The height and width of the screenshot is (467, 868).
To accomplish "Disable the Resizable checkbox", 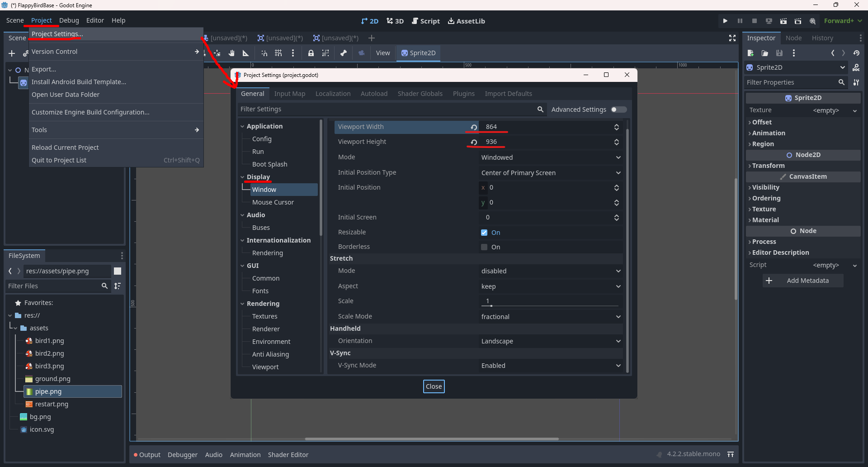I will pyautogui.click(x=483, y=233).
